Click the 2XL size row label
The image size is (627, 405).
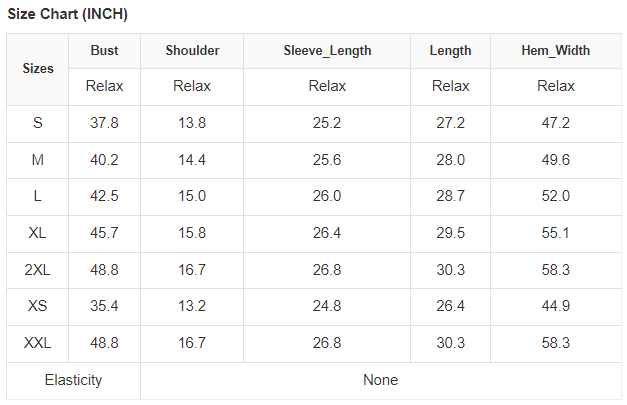[x=38, y=270]
